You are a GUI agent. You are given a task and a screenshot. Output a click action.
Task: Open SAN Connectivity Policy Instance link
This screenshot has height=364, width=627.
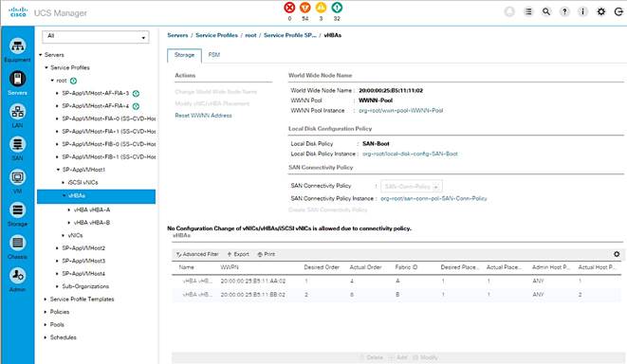[433, 198]
